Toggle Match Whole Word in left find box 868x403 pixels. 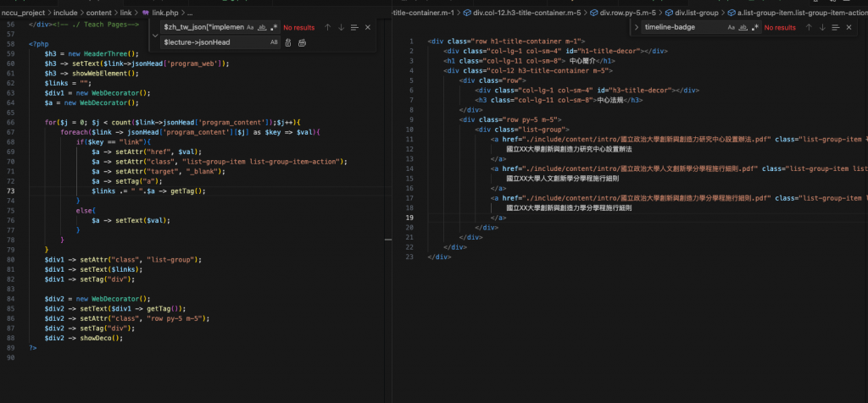[x=263, y=27]
